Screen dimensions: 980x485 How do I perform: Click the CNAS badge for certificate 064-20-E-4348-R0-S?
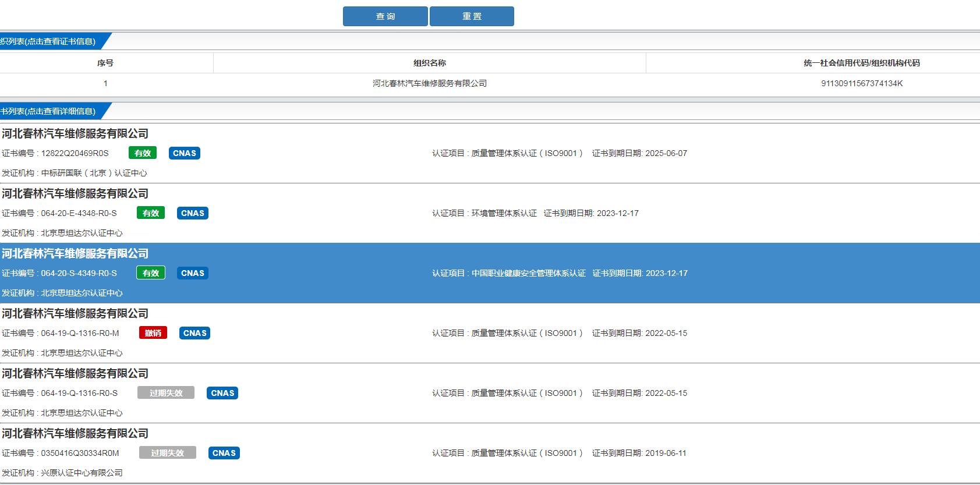click(193, 213)
